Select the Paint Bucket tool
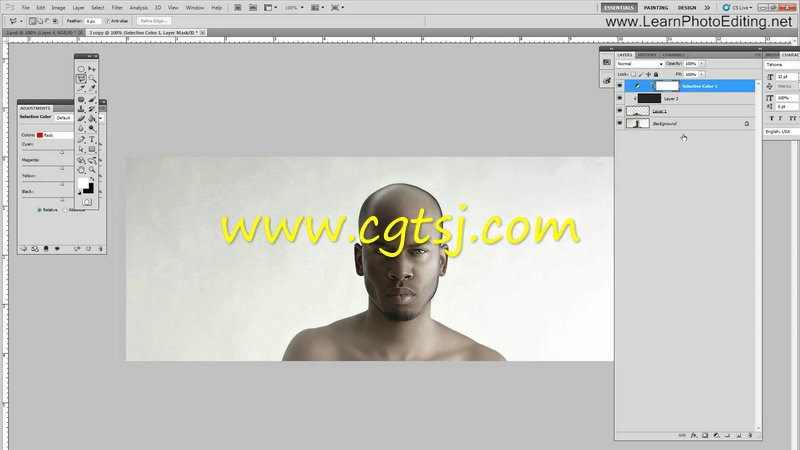Viewport: 800px width, 450px height. click(92, 118)
